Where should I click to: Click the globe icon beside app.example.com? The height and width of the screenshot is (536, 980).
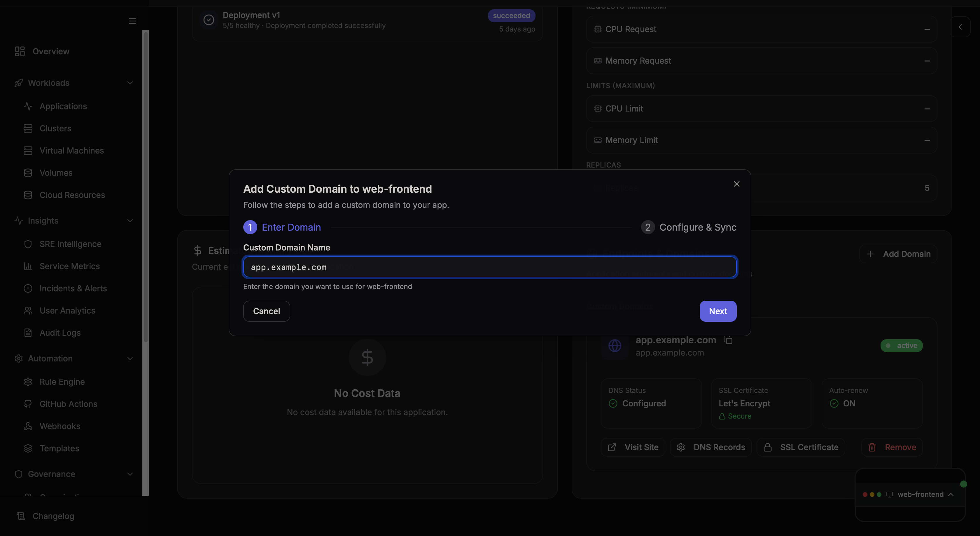coord(615,346)
